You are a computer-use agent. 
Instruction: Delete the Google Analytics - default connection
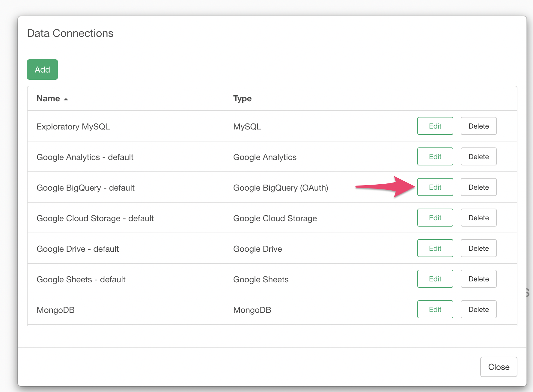(x=478, y=157)
